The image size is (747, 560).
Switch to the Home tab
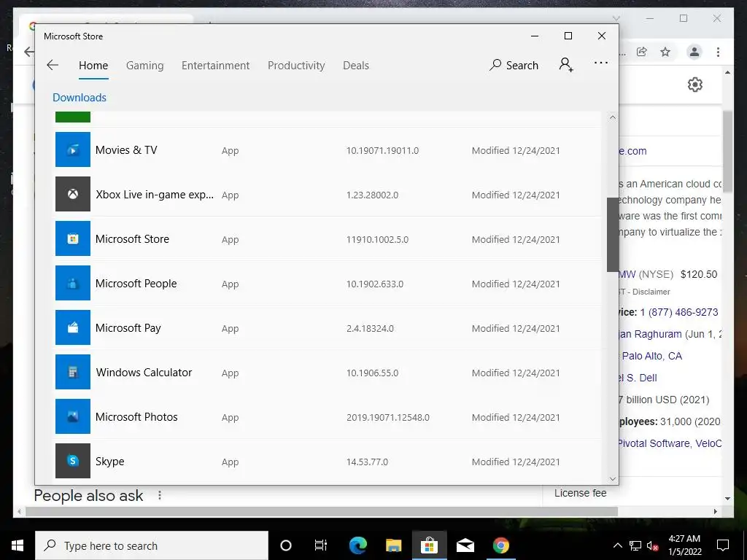coord(93,65)
